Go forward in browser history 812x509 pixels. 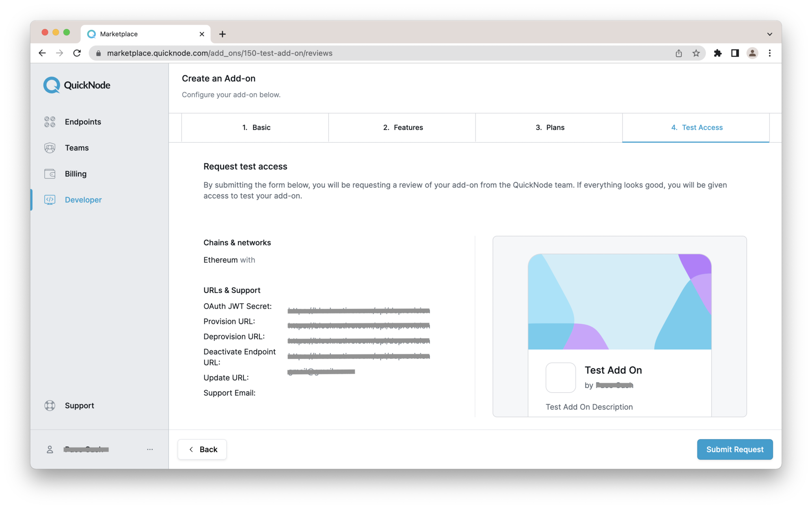pyautogui.click(x=60, y=53)
